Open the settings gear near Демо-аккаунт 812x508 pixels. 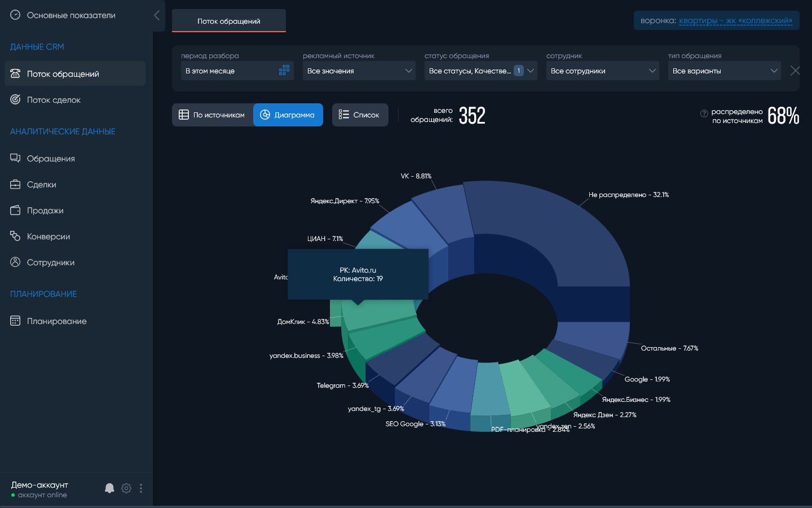(126, 488)
